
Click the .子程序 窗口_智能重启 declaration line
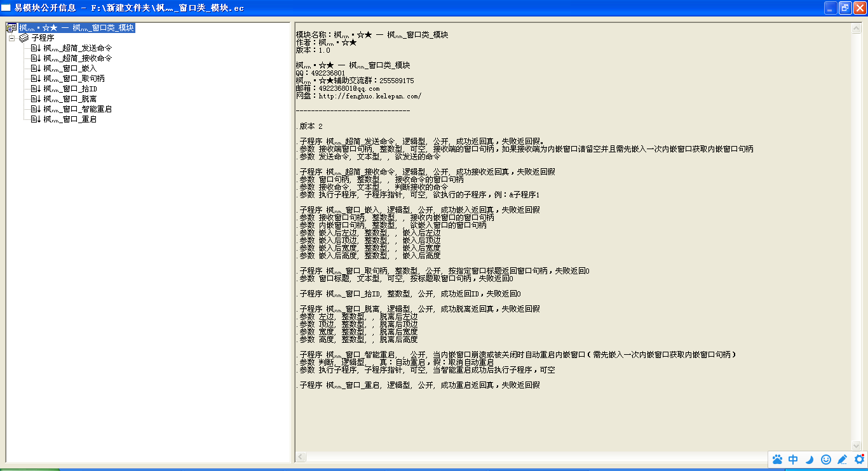pos(516,355)
